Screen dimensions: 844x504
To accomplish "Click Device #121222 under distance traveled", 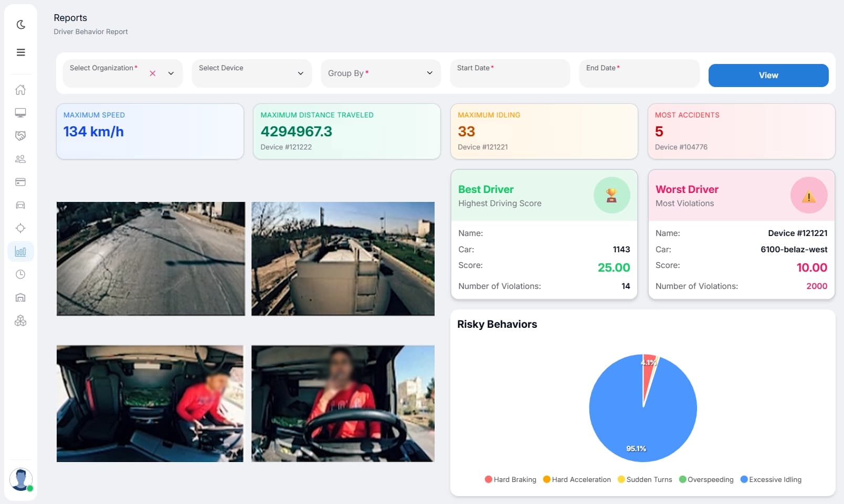I will coord(286,147).
